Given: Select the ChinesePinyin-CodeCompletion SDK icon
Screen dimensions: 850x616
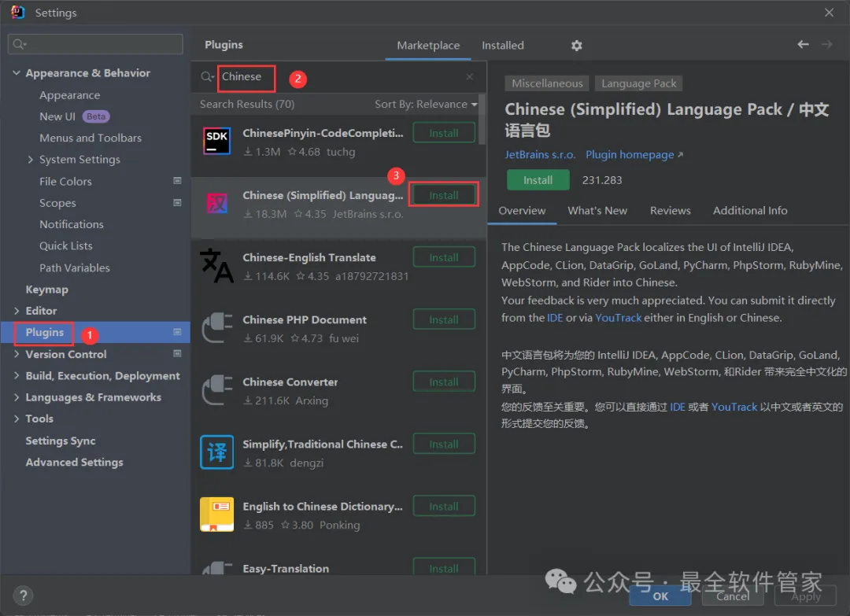Looking at the screenshot, I should click(x=217, y=141).
